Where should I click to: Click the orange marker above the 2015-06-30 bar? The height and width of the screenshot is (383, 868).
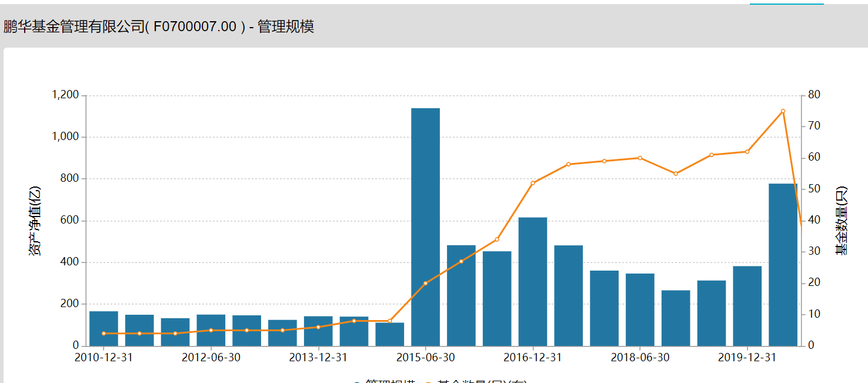(x=425, y=284)
